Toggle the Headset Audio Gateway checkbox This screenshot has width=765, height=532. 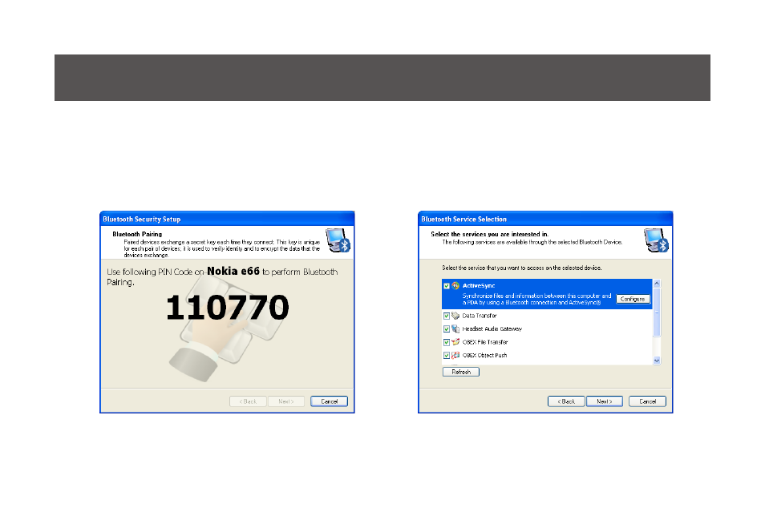click(x=447, y=329)
